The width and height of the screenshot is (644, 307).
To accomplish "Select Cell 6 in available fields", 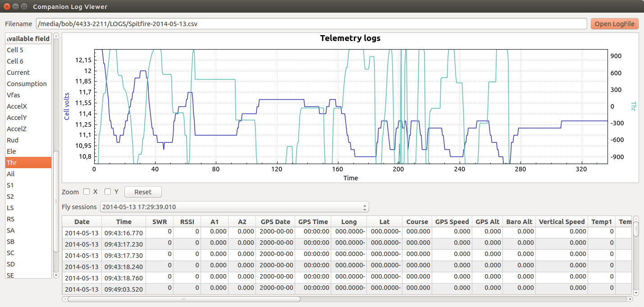I will pyautogui.click(x=28, y=61).
